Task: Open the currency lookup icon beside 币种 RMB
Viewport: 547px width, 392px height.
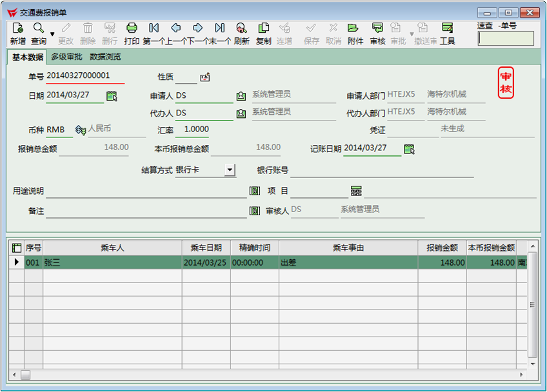Action: pyautogui.click(x=81, y=130)
